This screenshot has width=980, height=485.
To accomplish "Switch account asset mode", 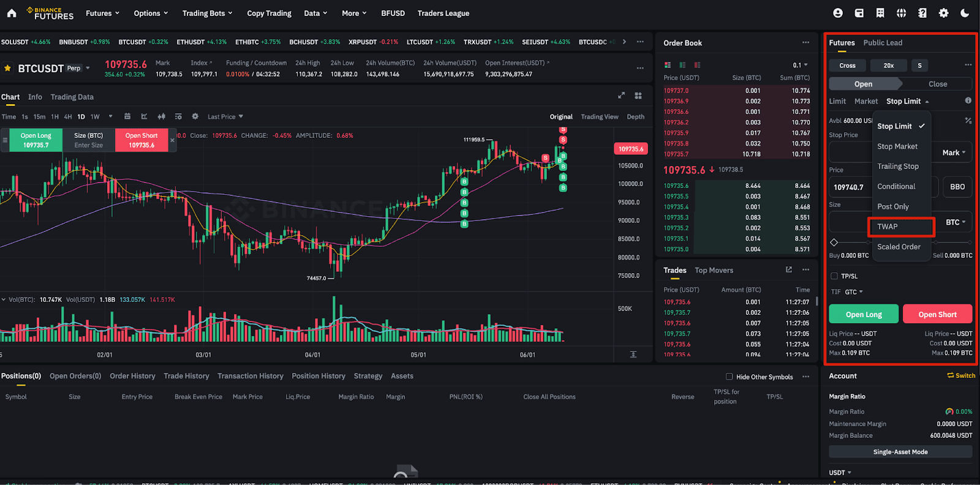I will (x=961, y=375).
